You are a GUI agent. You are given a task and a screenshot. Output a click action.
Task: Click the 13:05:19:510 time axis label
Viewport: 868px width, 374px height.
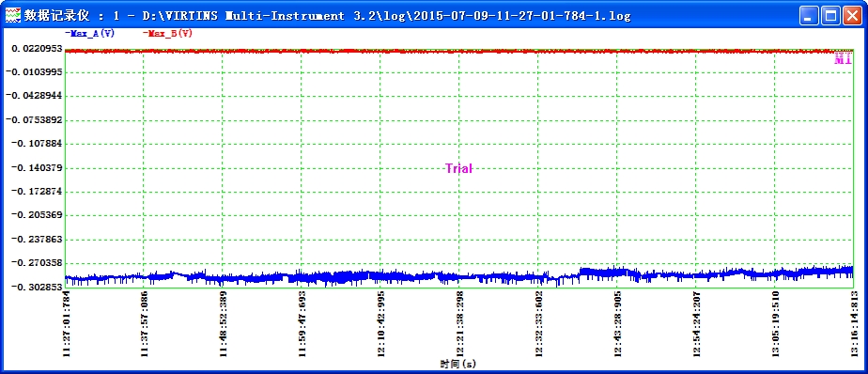[x=775, y=323]
